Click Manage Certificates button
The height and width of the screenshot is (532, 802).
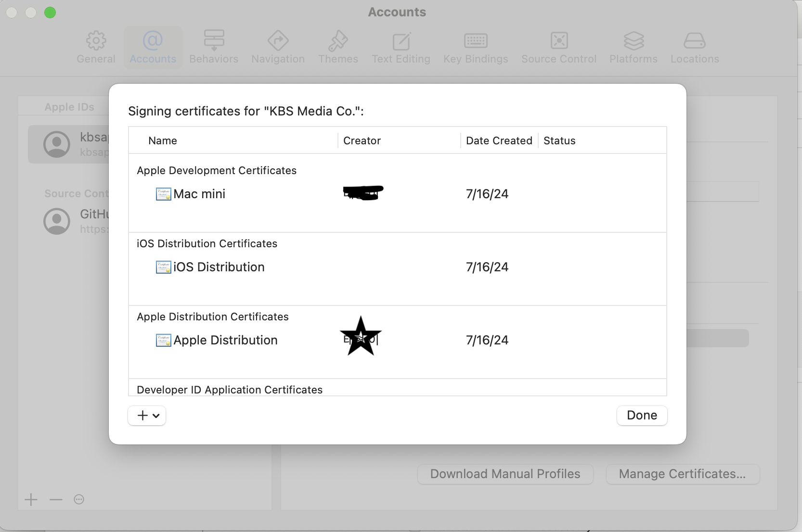coord(683,474)
